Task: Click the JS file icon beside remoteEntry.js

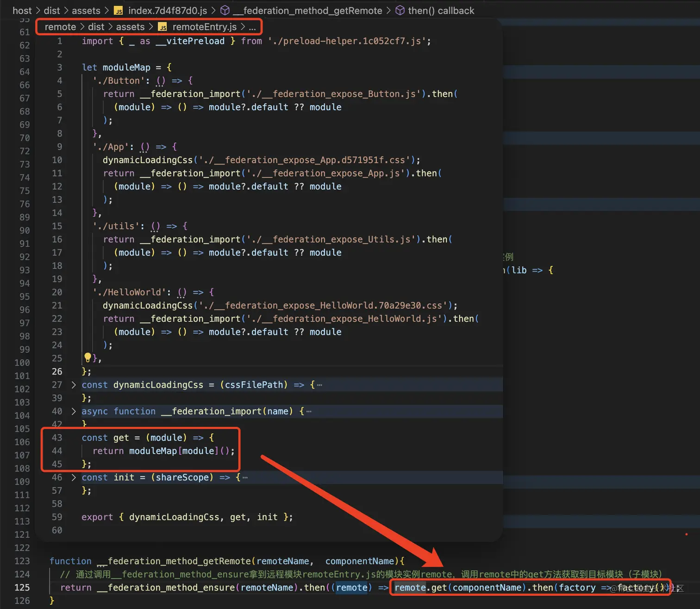Action: click(162, 27)
